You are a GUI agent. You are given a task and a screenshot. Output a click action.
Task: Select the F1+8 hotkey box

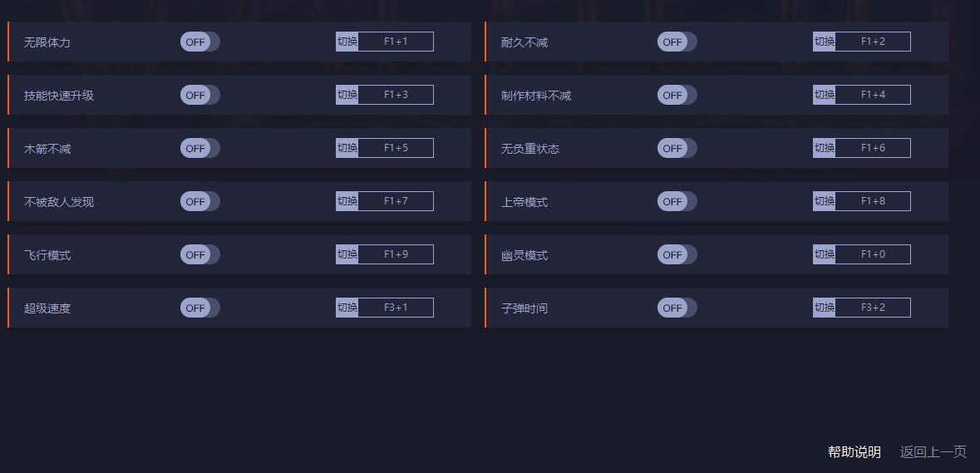pyautogui.click(x=873, y=201)
